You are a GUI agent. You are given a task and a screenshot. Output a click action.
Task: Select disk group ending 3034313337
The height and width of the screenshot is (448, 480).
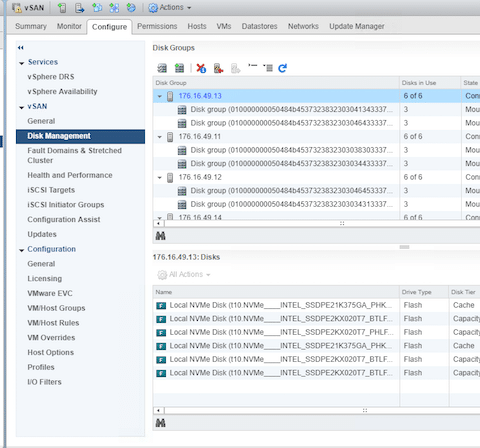coord(316,204)
